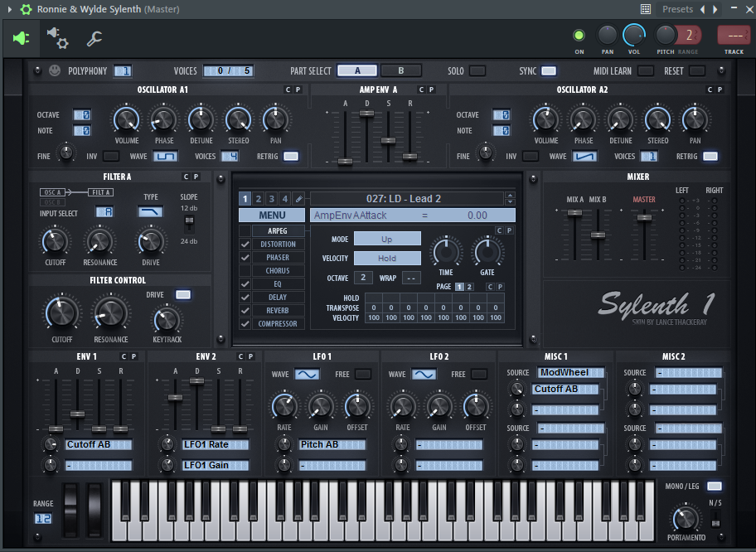Enable the CHORUS effect checkbox
This screenshot has width=756, height=552.
(245, 271)
